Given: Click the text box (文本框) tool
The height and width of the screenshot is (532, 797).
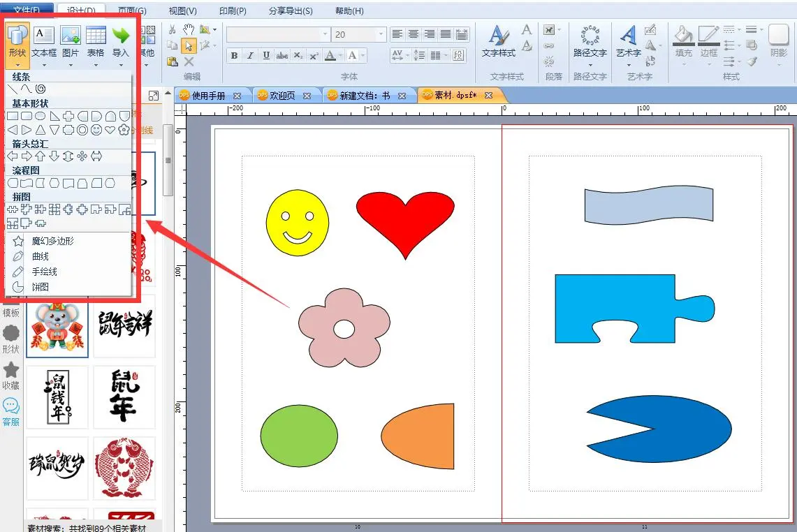Looking at the screenshot, I should click(x=44, y=42).
